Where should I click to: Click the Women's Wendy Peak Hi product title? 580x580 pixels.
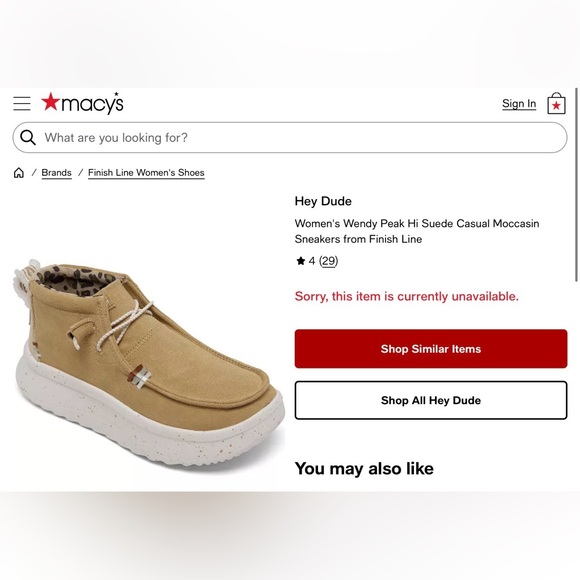click(x=417, y=231)
